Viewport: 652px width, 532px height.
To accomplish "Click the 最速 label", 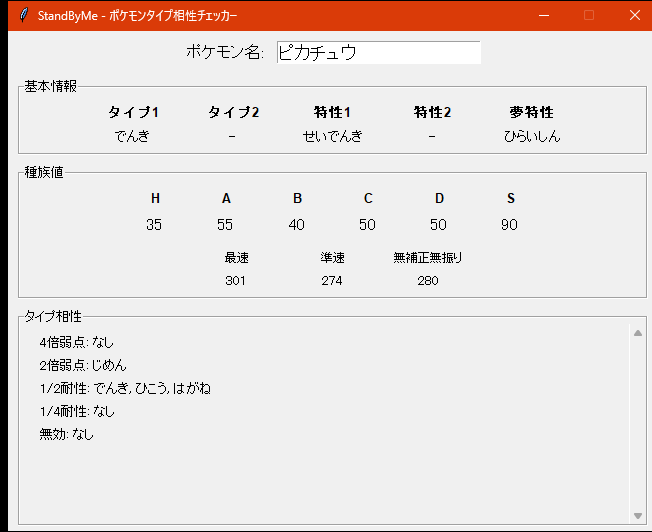I will pos(237,258).
